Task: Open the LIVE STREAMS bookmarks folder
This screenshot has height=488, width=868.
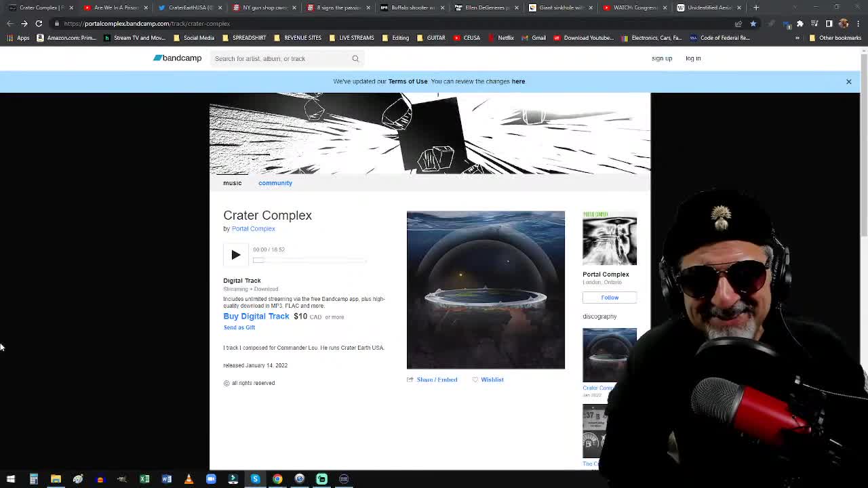Action: click(352, 38)
